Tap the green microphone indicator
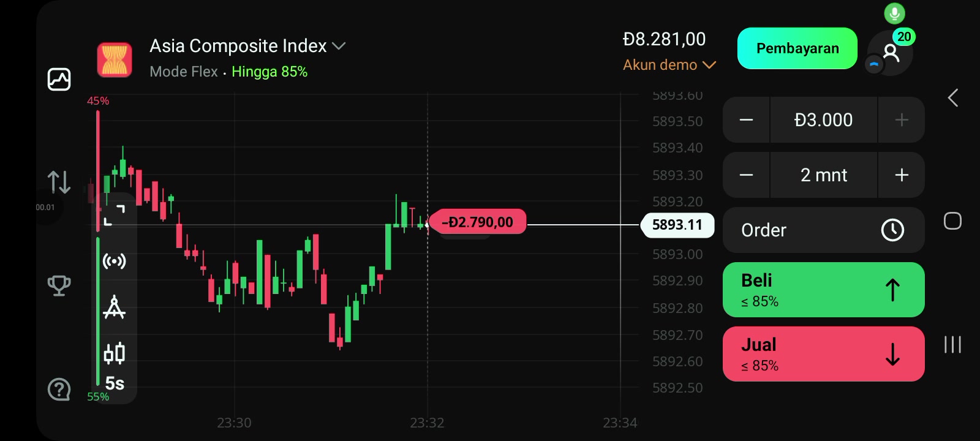The height and width of the screenshot is (441, 980). point(894,13)
